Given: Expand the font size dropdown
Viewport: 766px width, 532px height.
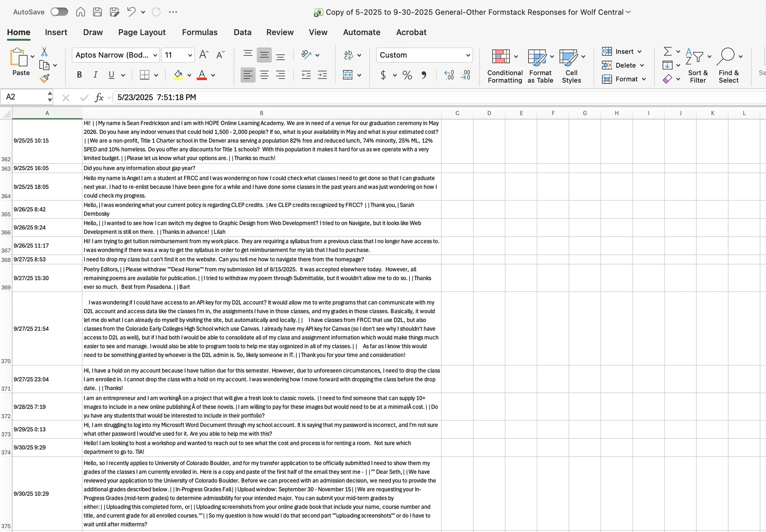Looking at the screenshot, I should [190, 55].
